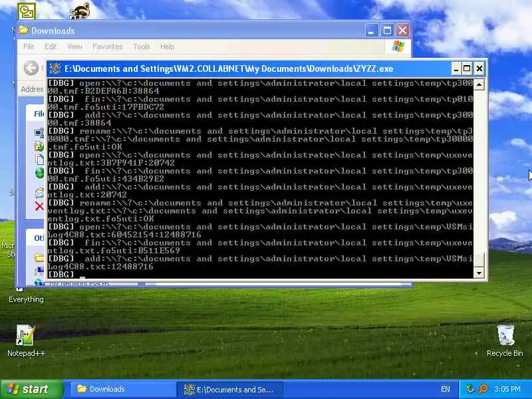Click the EN language indicator
The image size is (532, 399).
446,389
